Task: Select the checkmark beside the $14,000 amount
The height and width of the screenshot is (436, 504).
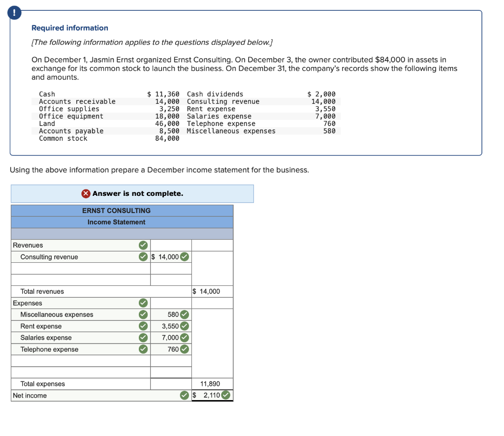Action: (x=184, y=256)
